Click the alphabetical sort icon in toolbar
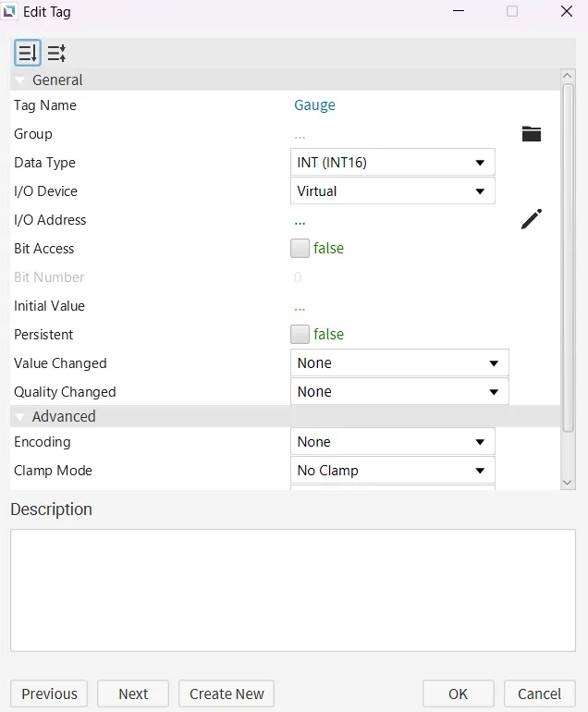 pos(57,53)
